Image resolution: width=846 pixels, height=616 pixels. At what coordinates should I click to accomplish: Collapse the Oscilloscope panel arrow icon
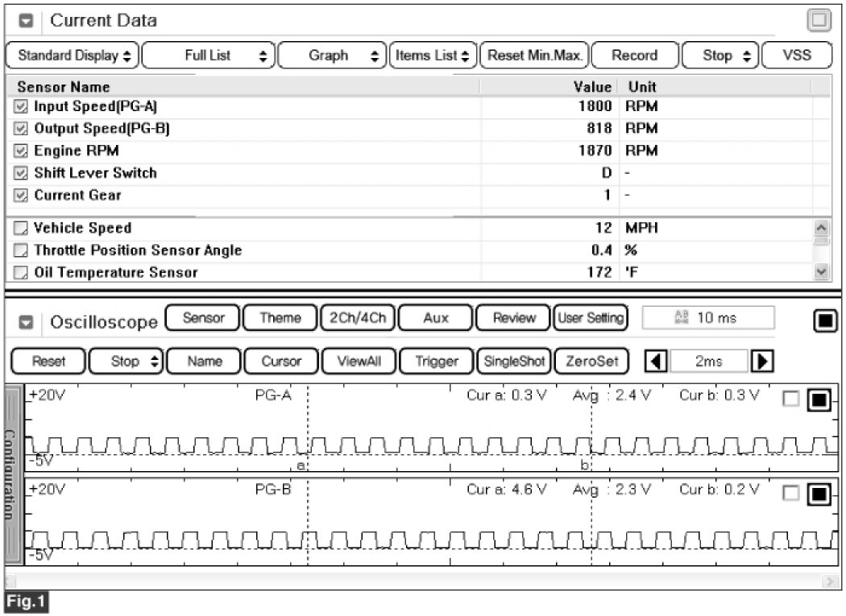click(25, 323)
